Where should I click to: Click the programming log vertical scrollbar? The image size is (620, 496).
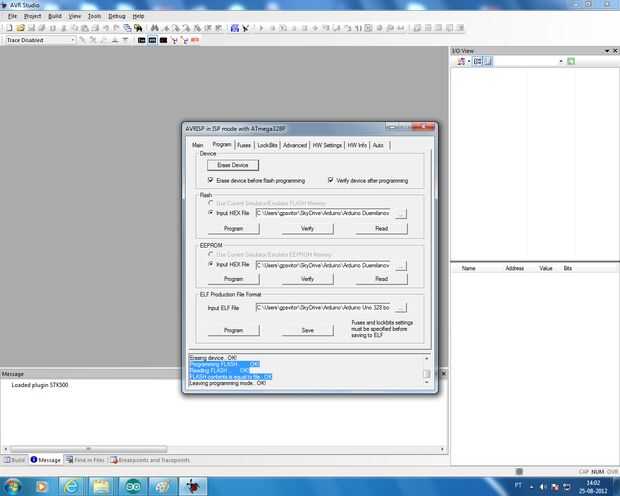pyautogui.click(x=427, y=370)
